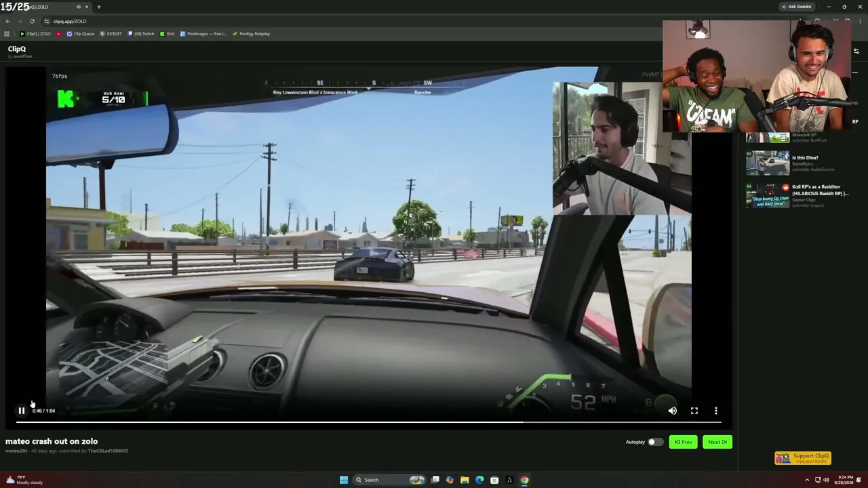This screenshot has height=488, width=868.
Task: Go back in browser history
Action: (7, 21)
